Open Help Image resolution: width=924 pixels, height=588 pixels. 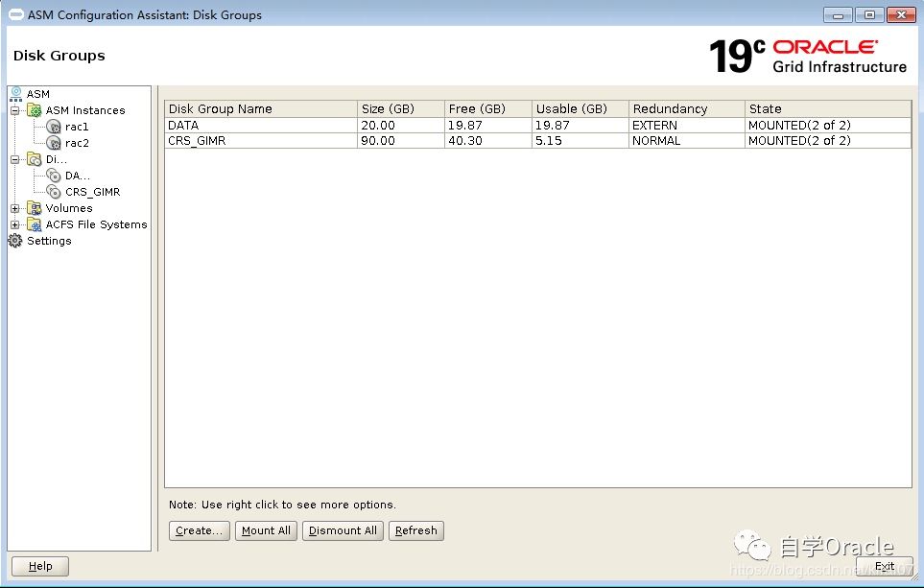pyautogui.click(x=40, y=566)
